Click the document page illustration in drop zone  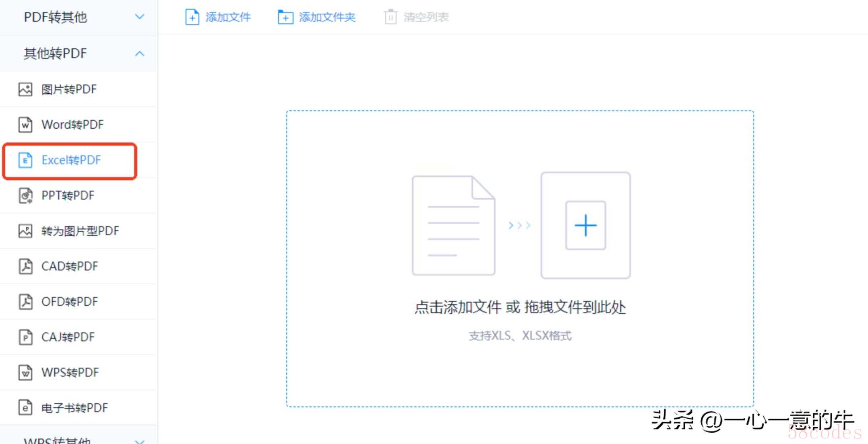coord(453,226)
